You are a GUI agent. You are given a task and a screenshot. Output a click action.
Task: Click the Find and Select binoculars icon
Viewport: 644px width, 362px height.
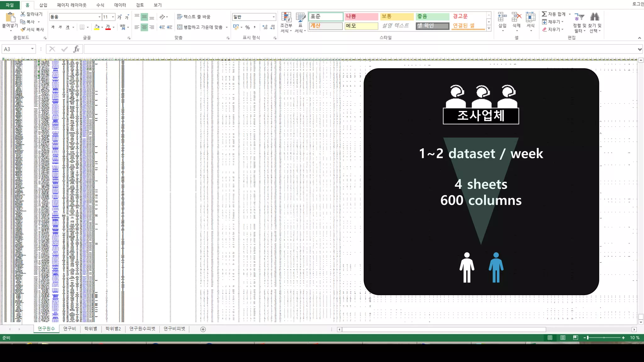[595, 17]
